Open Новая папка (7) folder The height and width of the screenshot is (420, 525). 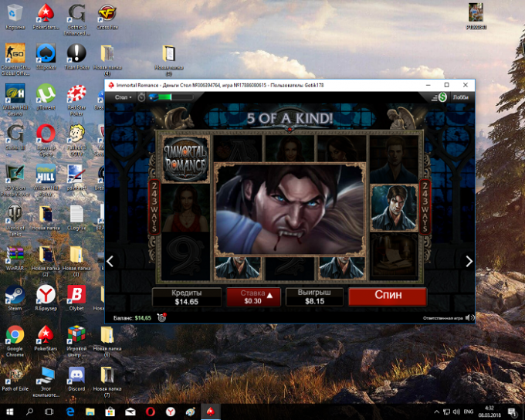click(107, 381)
